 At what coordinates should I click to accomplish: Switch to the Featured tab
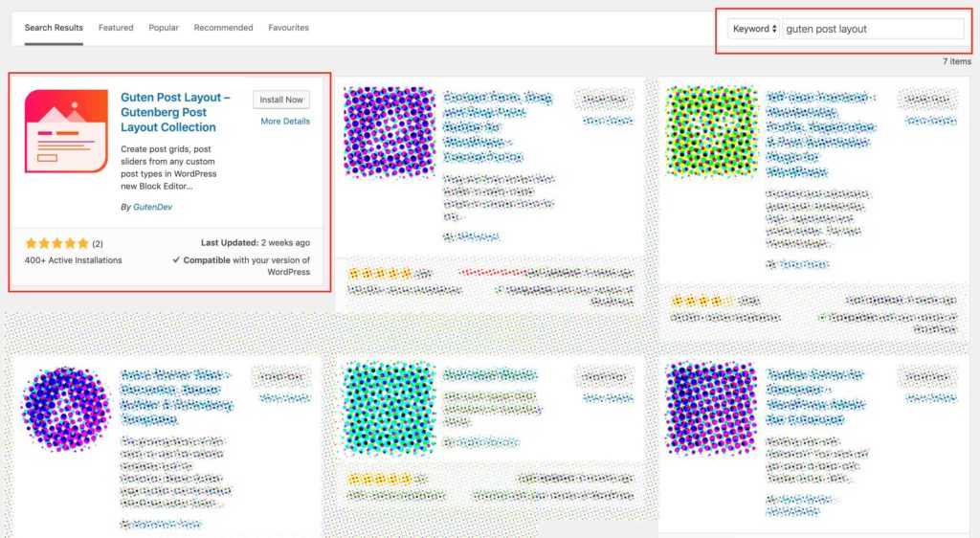(x=116, y=28)
